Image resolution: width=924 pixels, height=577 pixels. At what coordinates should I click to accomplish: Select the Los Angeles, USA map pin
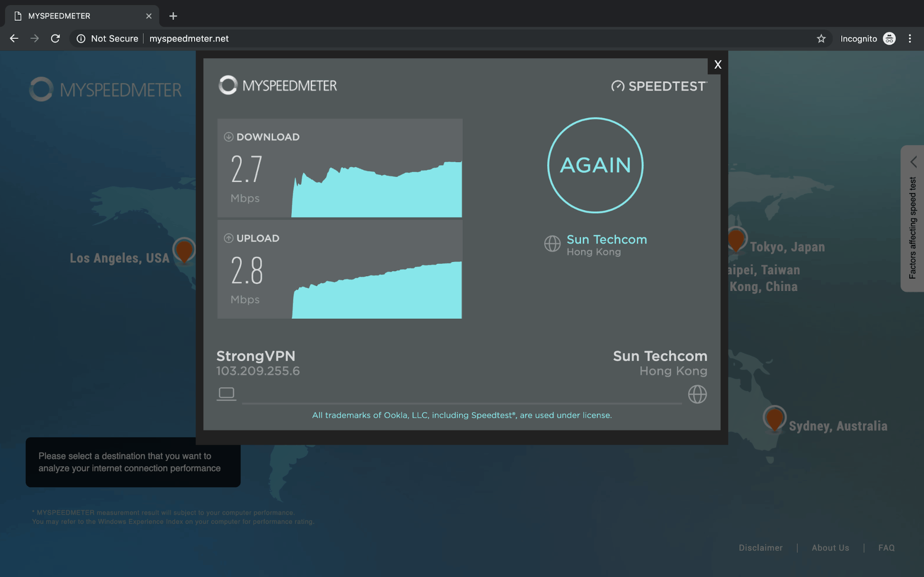[x=184, y=250]
